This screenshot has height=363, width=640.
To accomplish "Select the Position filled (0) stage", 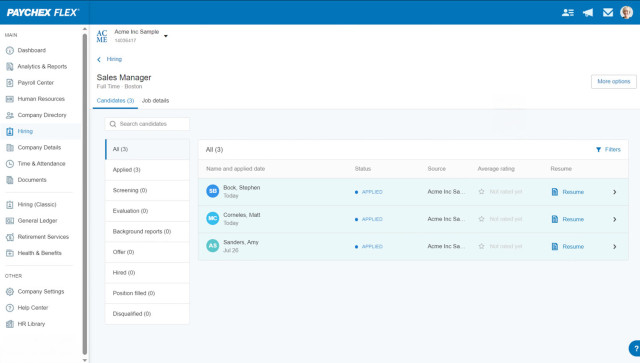I will (x=147, y=293).
